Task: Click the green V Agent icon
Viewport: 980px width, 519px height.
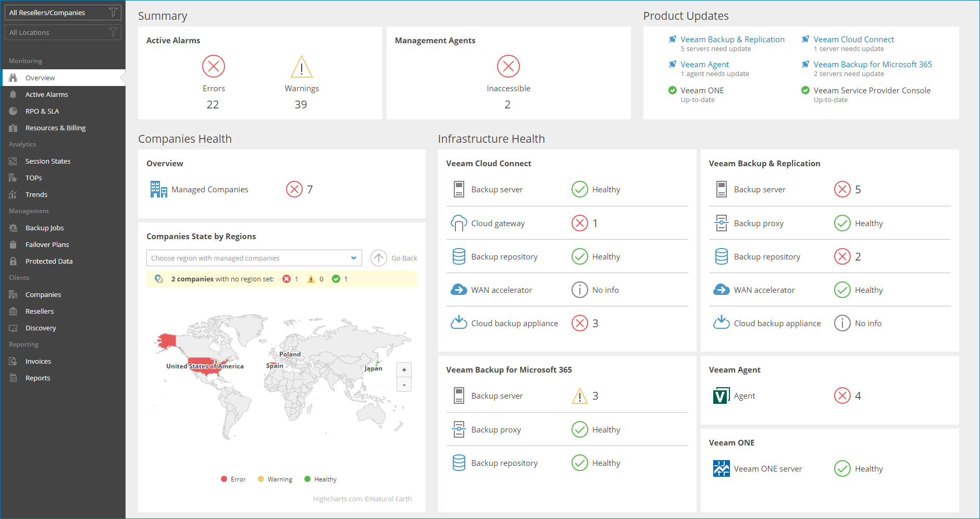Action: [722, 396]
